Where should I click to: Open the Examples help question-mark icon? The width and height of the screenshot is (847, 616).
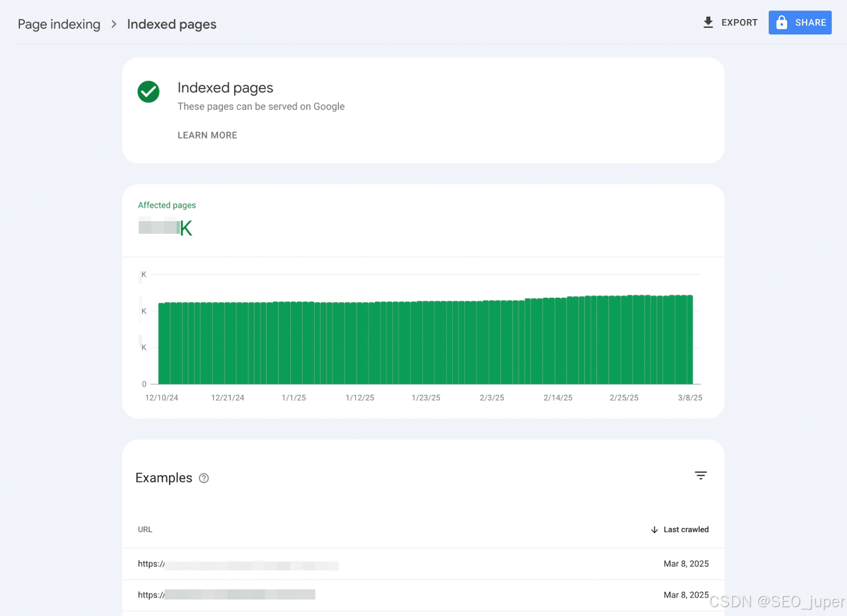coord(204,478)
